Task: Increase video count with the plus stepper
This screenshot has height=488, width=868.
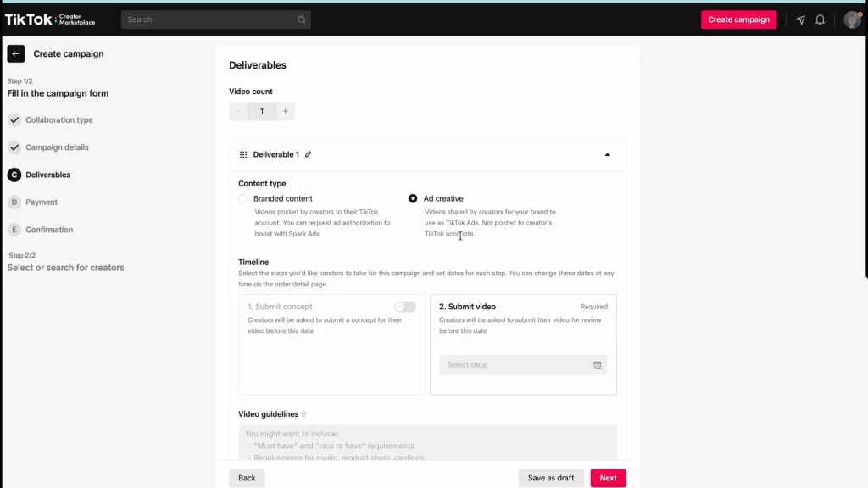Action: (285, 111)
